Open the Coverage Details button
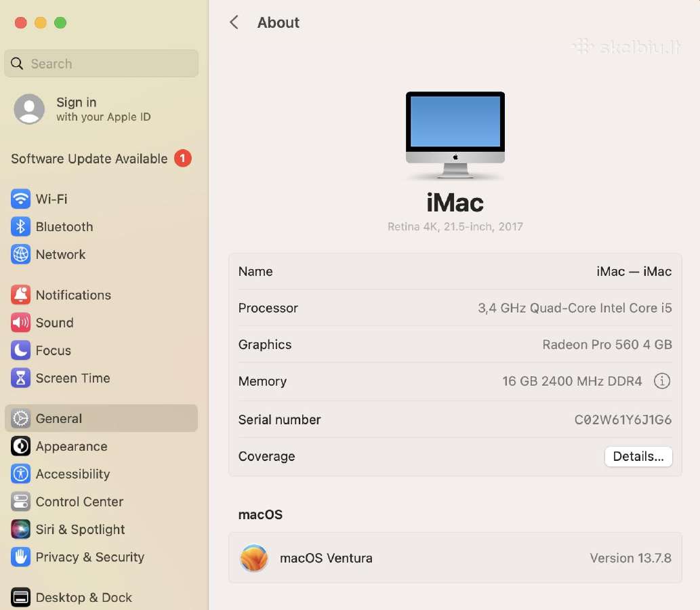The height and width of the screenshot is (610, 700). pos(638,456)
